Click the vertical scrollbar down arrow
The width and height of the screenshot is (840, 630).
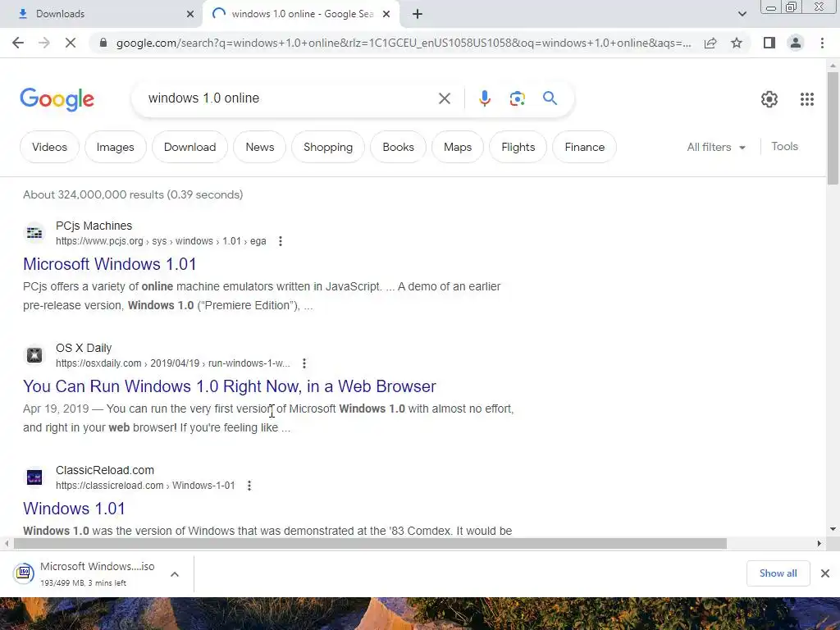point(833,529)
